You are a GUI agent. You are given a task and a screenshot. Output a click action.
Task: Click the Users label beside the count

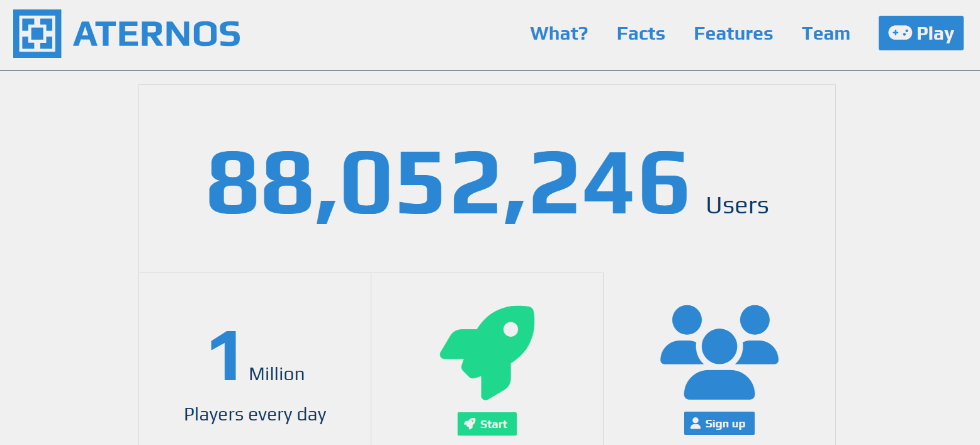tap(737, 206)
